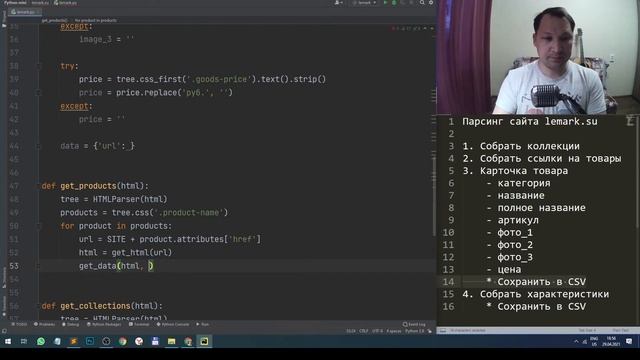Click '3. Карточка товара' line in the notes

pyautogui.click(x=515, y=171)
